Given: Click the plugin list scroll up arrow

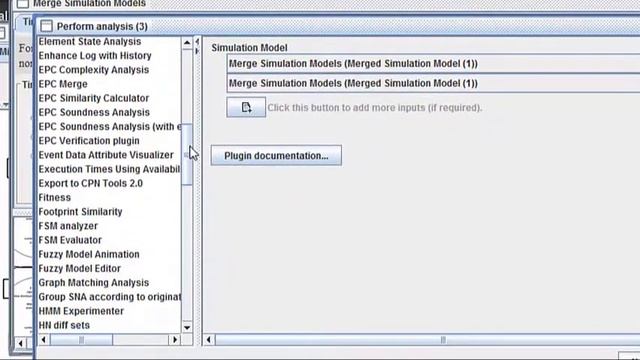Looking at the screenshot, I should [x=187, y=42].
